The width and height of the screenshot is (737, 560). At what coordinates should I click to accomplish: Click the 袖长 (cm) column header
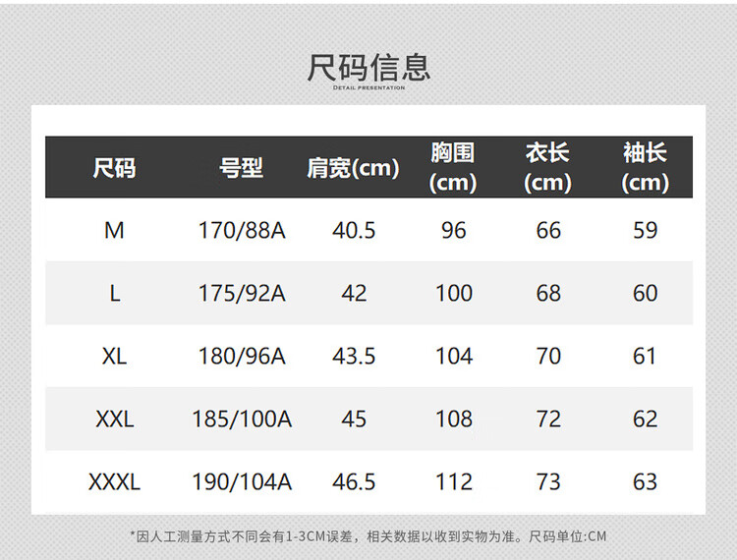[645, 168]
